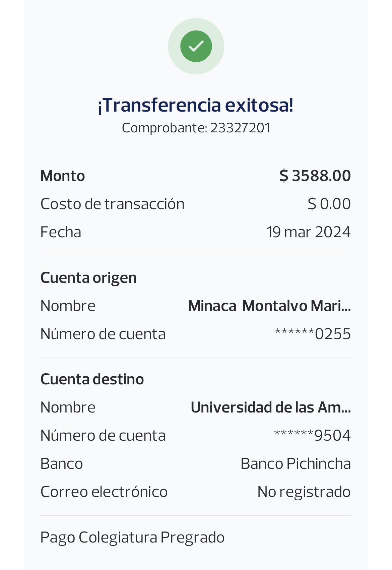Image resolution: width=392 pixels, height=570 pixels.
Task: Select the Pago Colegiatura Pregrado description
Action: click(132, 537)
